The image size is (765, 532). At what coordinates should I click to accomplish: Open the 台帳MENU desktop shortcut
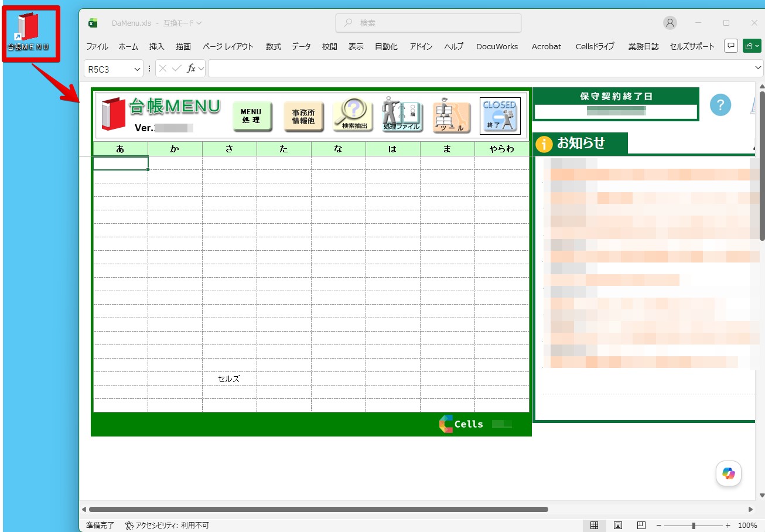28,32
